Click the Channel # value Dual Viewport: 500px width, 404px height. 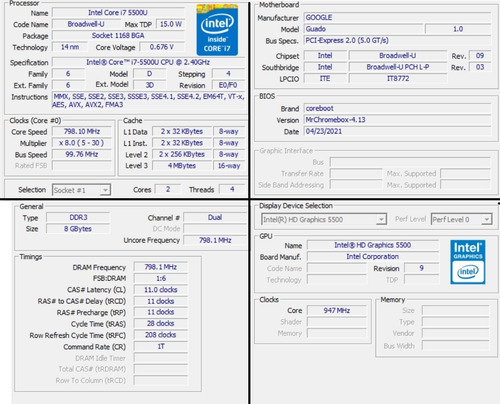(x=215, y=217)
